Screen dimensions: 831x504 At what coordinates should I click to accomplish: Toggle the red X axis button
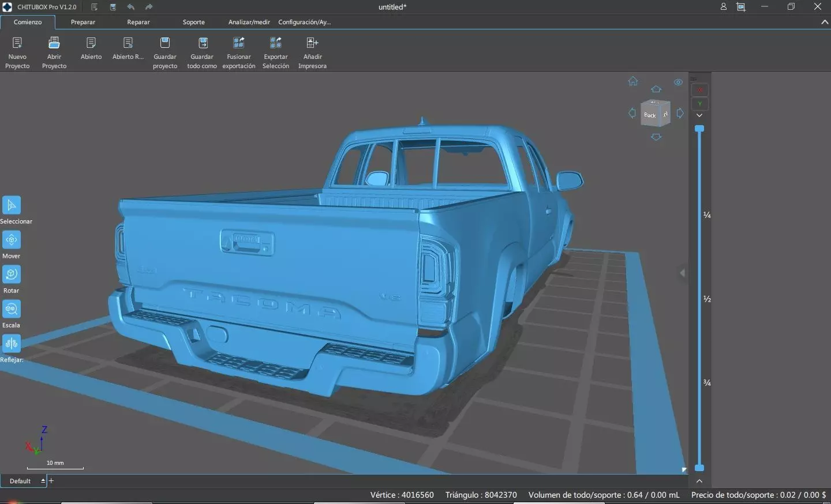tap(700, 90)
